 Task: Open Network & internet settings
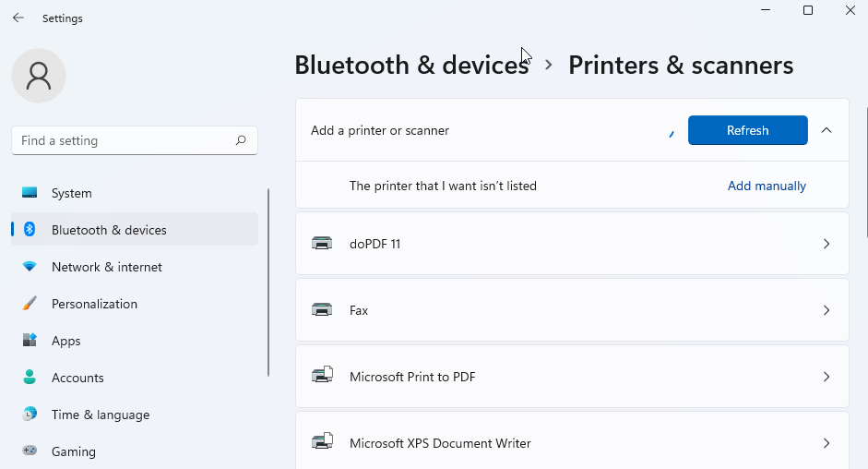tap(135, 267)
